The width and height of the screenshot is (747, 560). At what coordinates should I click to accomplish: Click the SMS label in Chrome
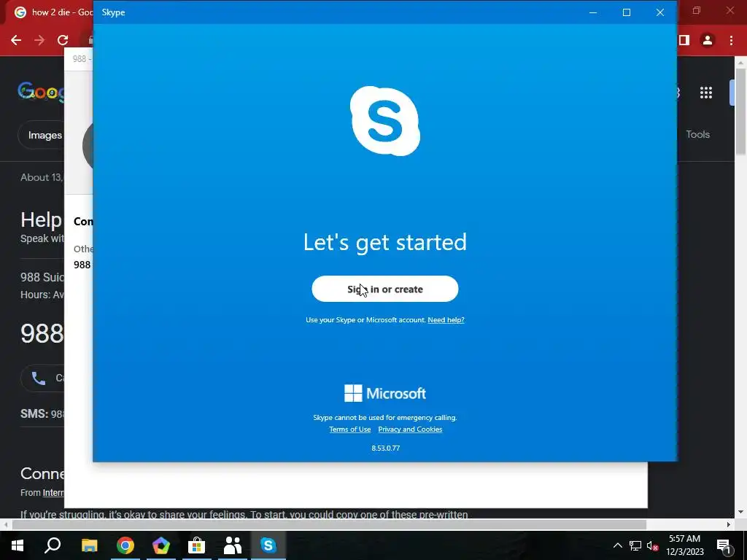click(34, 413)
